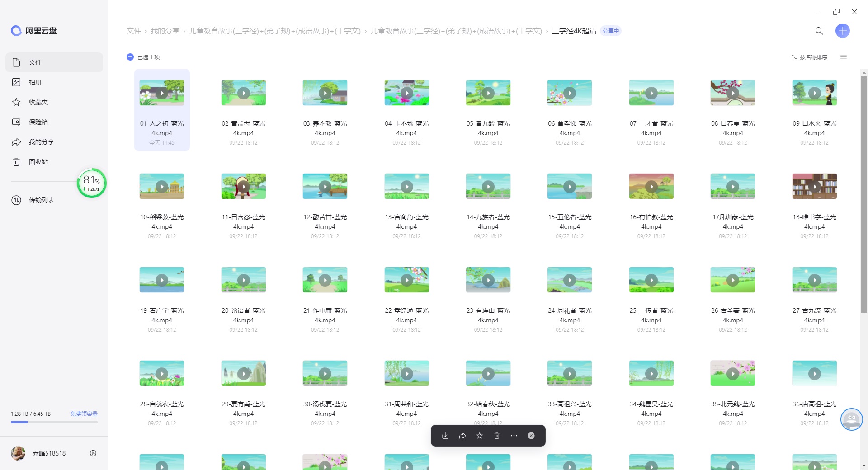
Task: Open the 收藏夹 favorites section
Action: (54, 102)
